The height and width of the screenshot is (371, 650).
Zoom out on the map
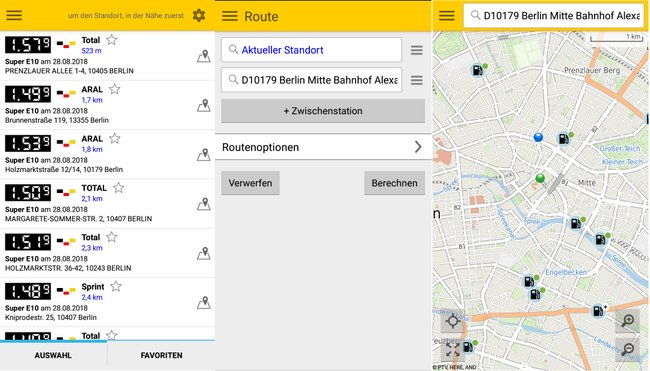pyautogui.click(x=628, y=349)
